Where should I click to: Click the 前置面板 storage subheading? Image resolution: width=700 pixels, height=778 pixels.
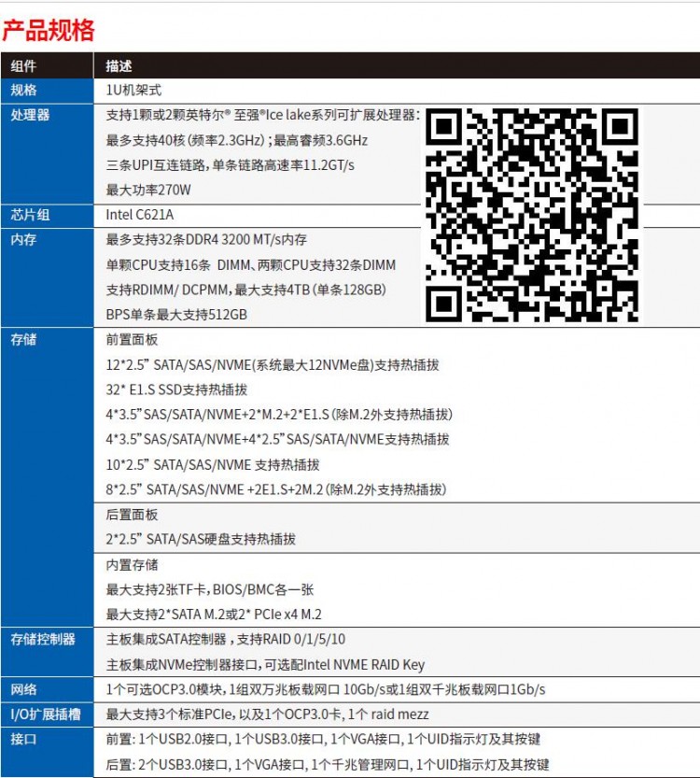pos(133,340)
